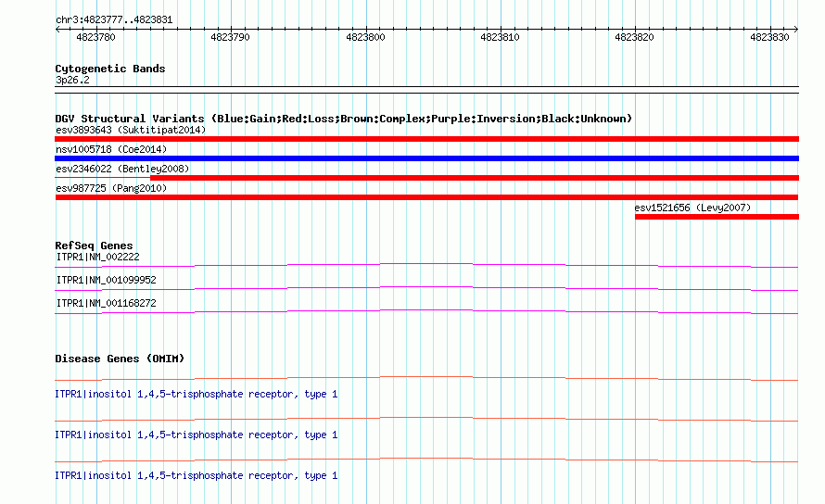Click the DGV Structural Variants track title
Screen dimensions: 825x504
[x=343, y=119]
